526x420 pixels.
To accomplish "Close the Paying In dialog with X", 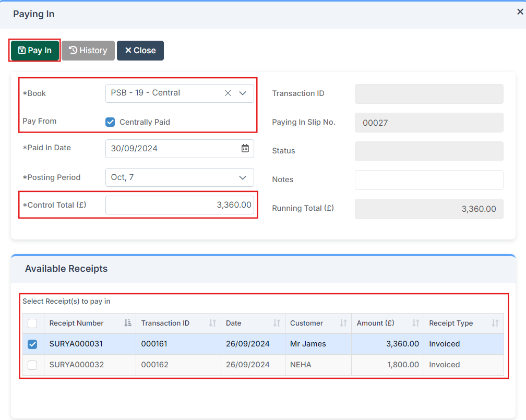I will point(520,12).
